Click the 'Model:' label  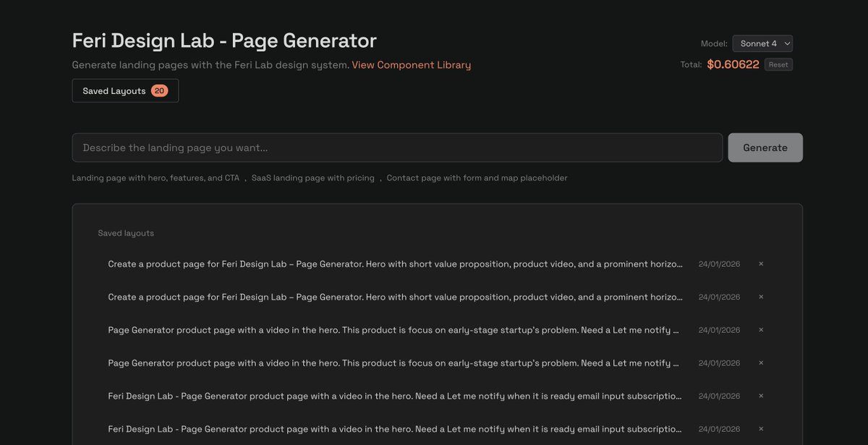pyautogui.click(x=714, y=44)
